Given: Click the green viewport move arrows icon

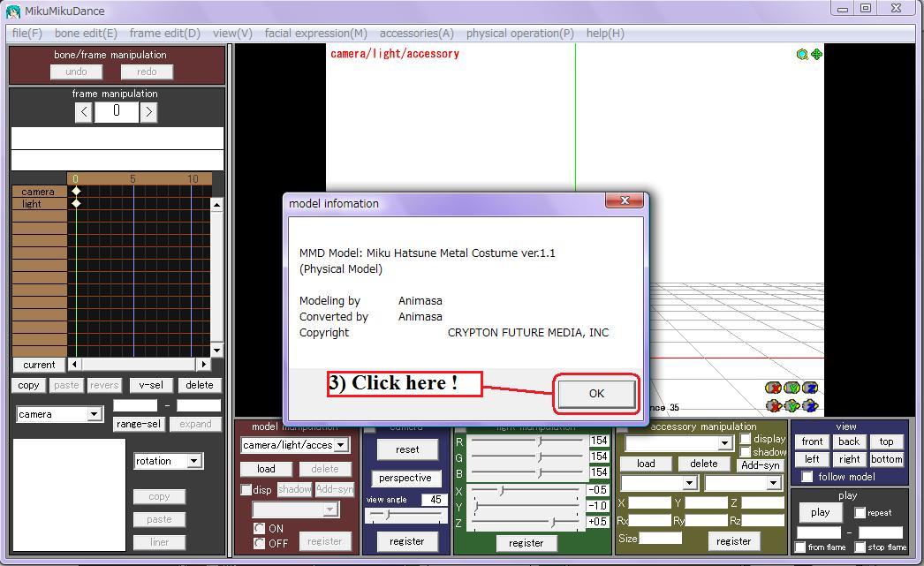Looking at the screenshot, I should (817, 54).
